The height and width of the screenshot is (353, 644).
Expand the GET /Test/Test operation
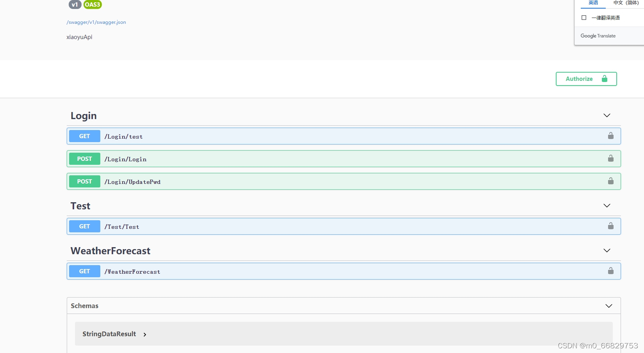coord(344,226)
